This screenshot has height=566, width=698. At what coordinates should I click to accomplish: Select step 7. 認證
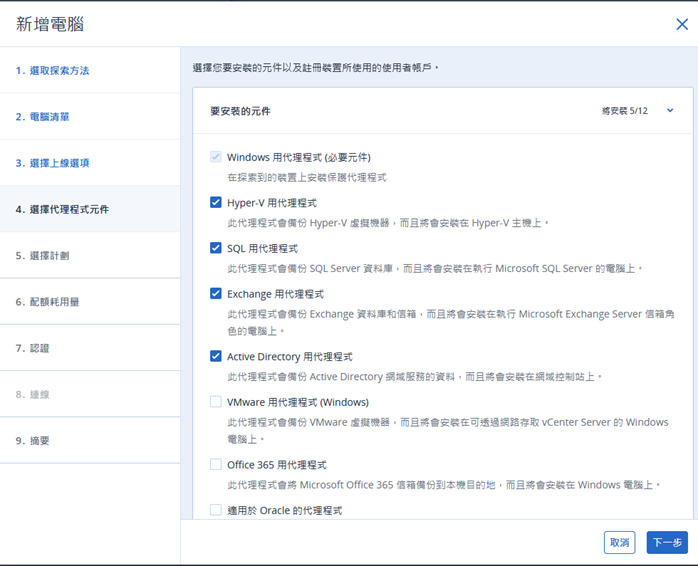tap(90, 348)
